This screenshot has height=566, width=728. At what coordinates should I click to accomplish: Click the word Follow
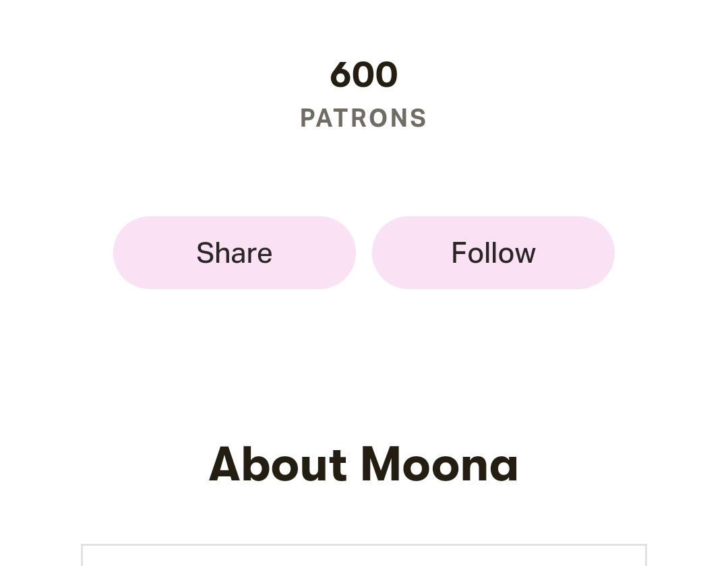493,253
